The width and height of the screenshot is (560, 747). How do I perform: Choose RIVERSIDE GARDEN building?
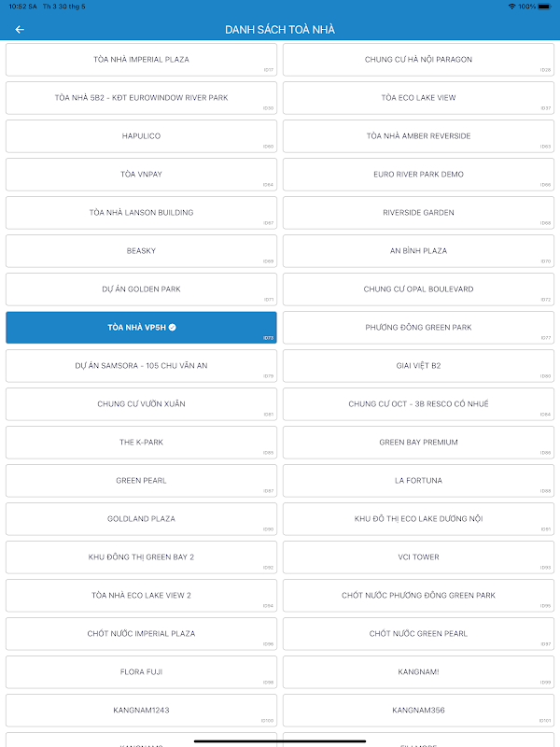coord(418,213)
